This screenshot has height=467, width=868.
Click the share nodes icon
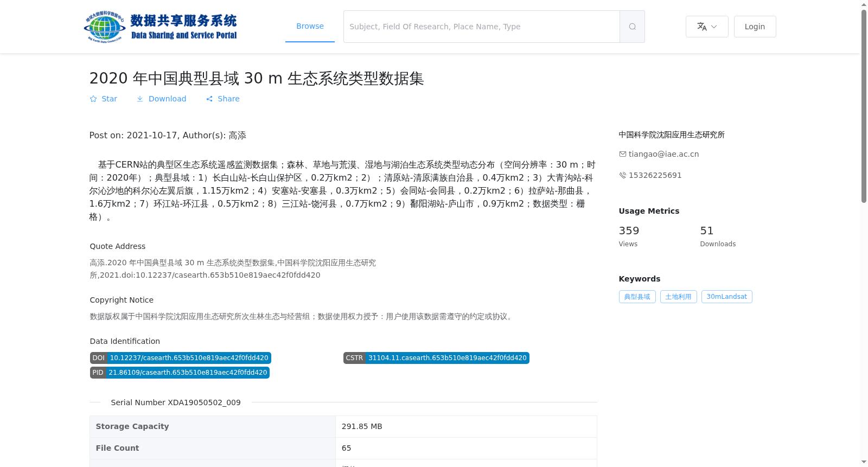[209, 99]
